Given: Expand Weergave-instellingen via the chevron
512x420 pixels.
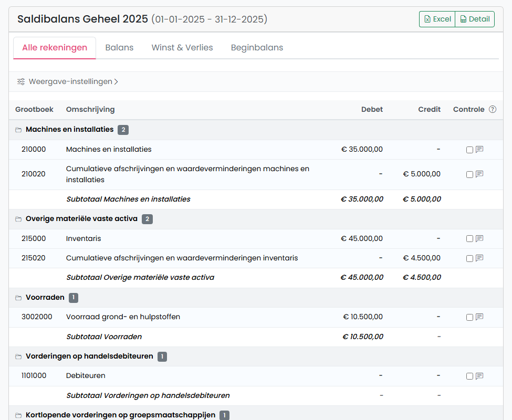Looking at the screenshot, I should click(x=116, y=81).
